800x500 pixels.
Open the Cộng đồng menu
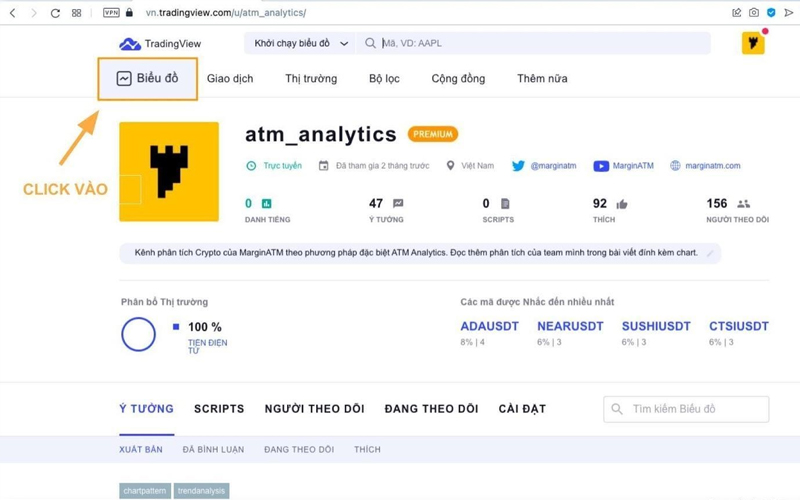[x=458, y=79]
